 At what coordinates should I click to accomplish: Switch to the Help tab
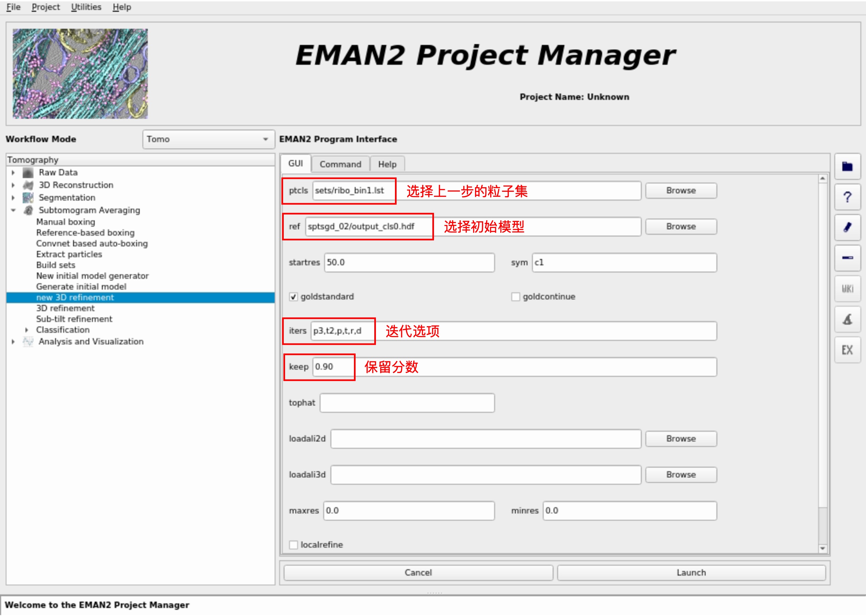387,164
